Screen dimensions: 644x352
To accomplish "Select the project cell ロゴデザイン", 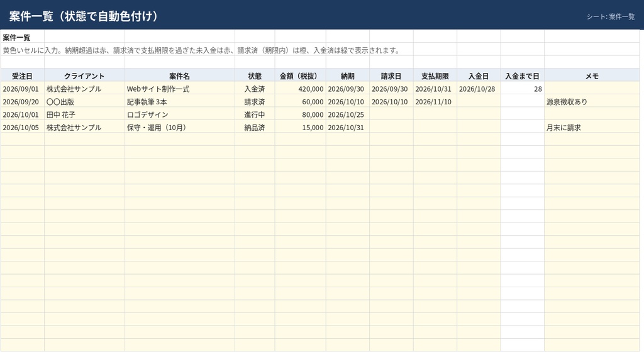I will [179, 114].
